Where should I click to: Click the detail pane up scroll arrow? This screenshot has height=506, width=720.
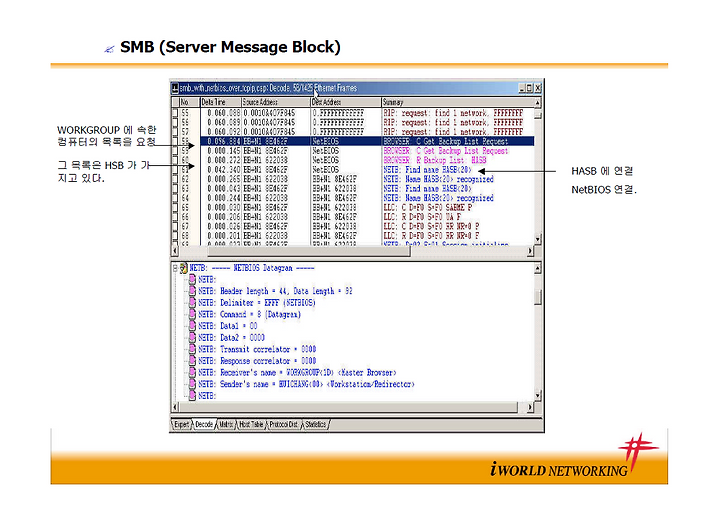click(538, 268)
